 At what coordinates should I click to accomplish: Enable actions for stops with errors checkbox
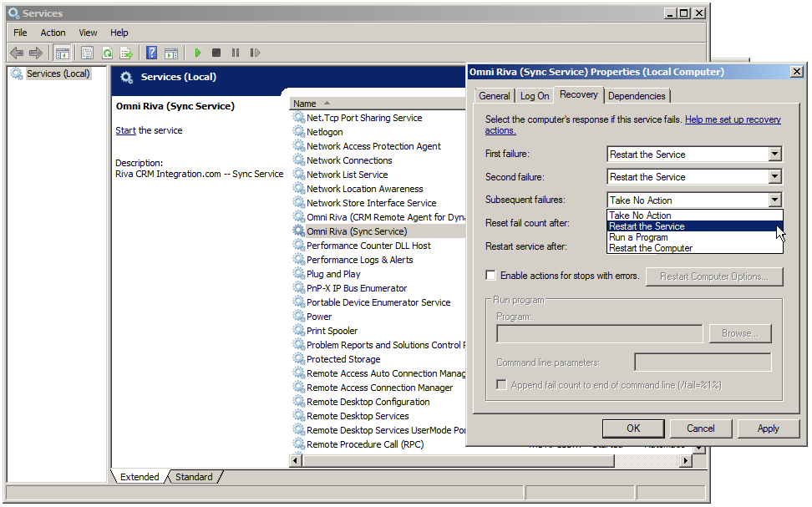point(490,276)
